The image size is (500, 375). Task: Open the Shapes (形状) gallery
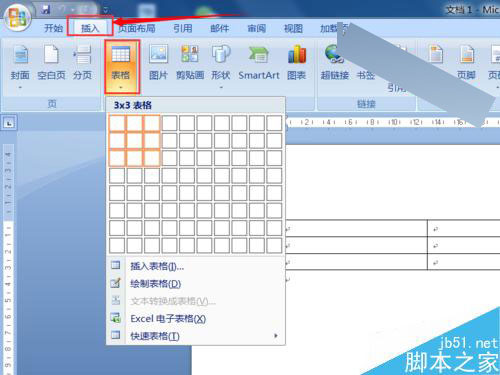[221, 67]
